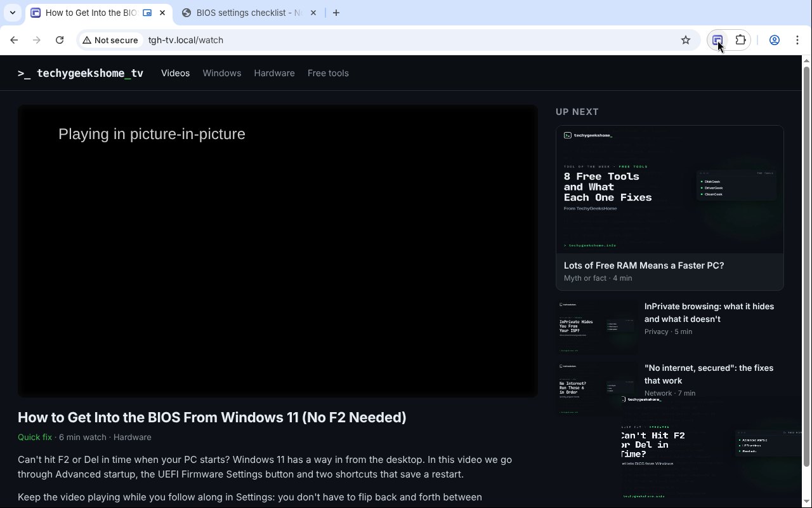Click the picture-in-picture extension icon

click(x=717, y=40)
